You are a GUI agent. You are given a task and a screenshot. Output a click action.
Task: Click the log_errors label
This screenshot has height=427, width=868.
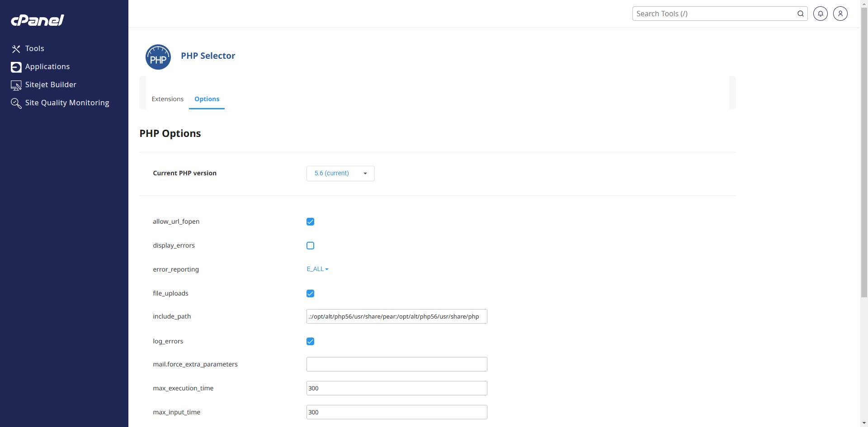(168, 341)
